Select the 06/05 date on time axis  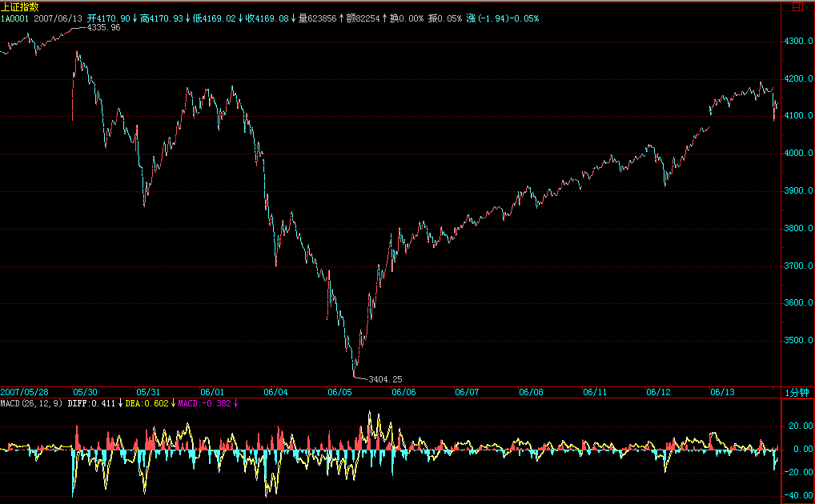pyautogui.click(x=339, y=392)
